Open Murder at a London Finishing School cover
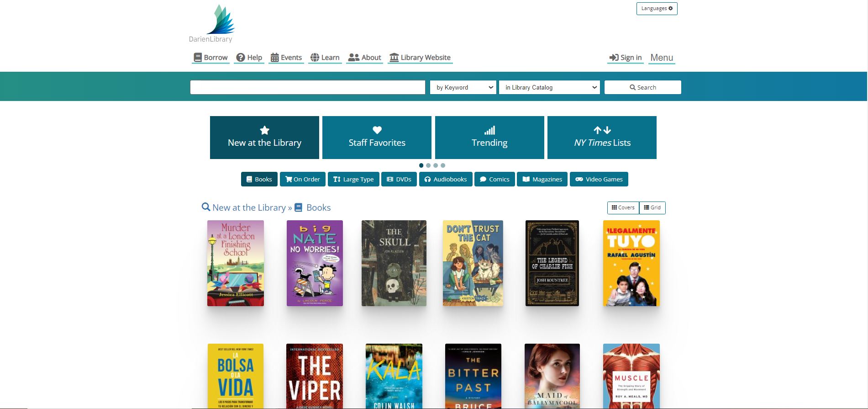868x409 pixels. point(236,263)
